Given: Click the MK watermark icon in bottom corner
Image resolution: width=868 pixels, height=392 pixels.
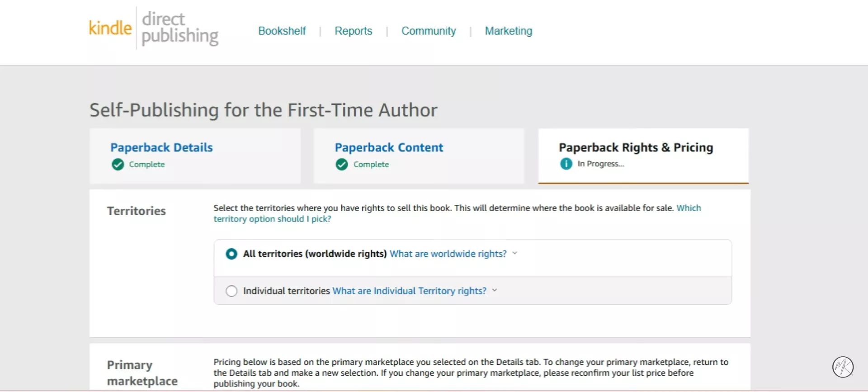Looking at the screenshot, I should pos(842,367).
